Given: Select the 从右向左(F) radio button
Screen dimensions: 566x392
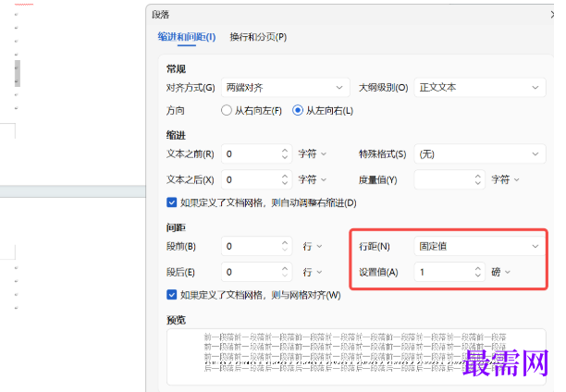Looking at the screenshot, I should 227,110.
